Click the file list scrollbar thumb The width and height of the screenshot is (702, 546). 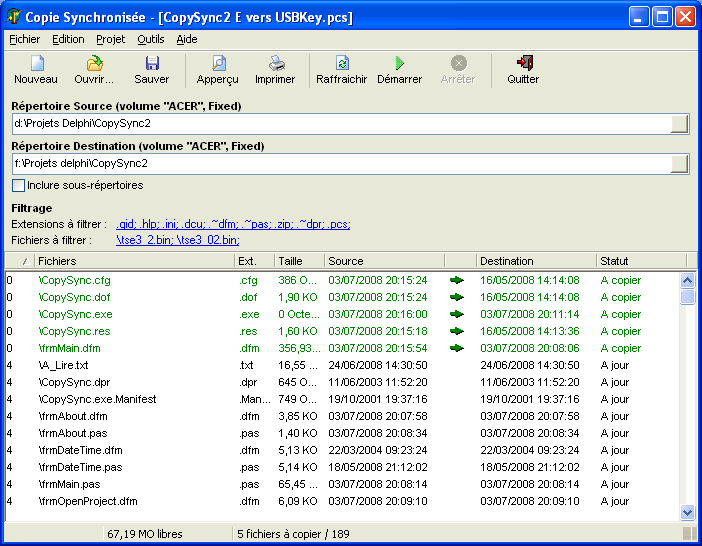[x=687, y=297]
